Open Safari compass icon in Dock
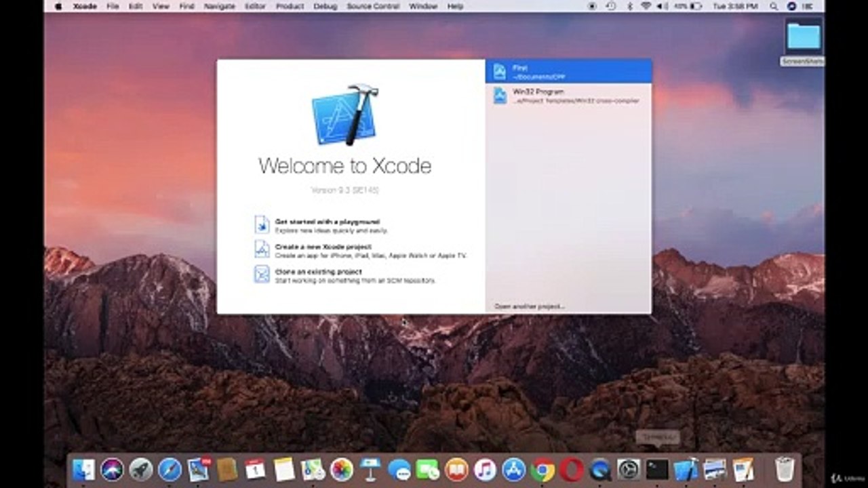868x488 pixels. [170, 469]
